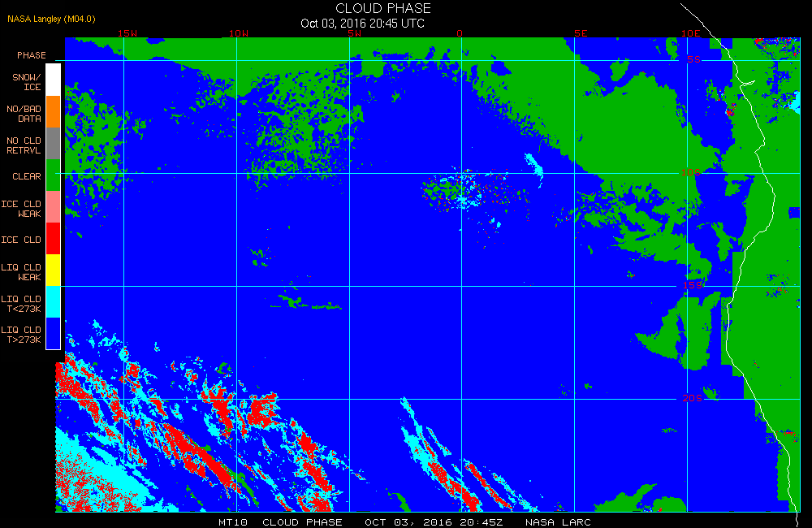Click the 5S latitude label
The height and width of the screenshot is (528, 812).
pyautogui.click(x=694, y=59)
